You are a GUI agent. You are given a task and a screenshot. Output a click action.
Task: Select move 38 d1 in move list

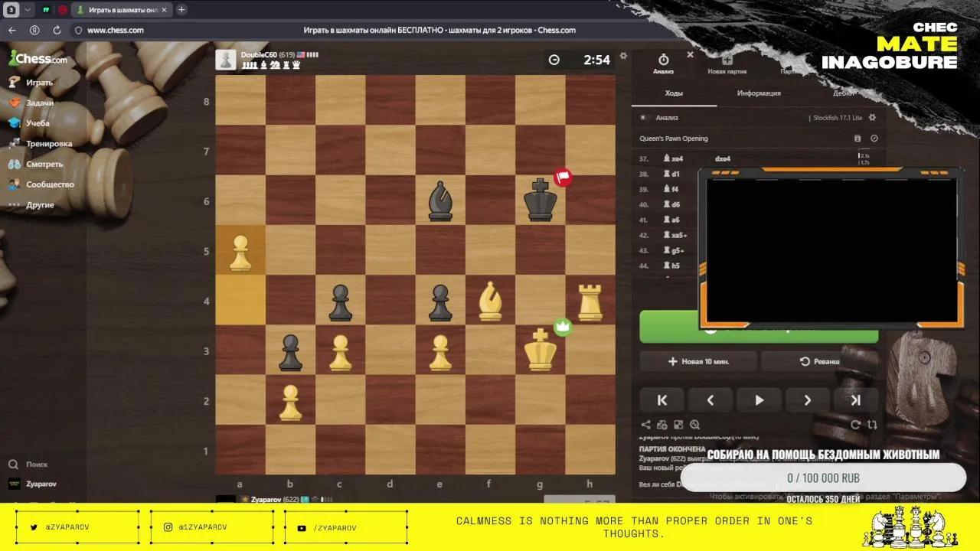pyautogui.click(x=671, y=174)
